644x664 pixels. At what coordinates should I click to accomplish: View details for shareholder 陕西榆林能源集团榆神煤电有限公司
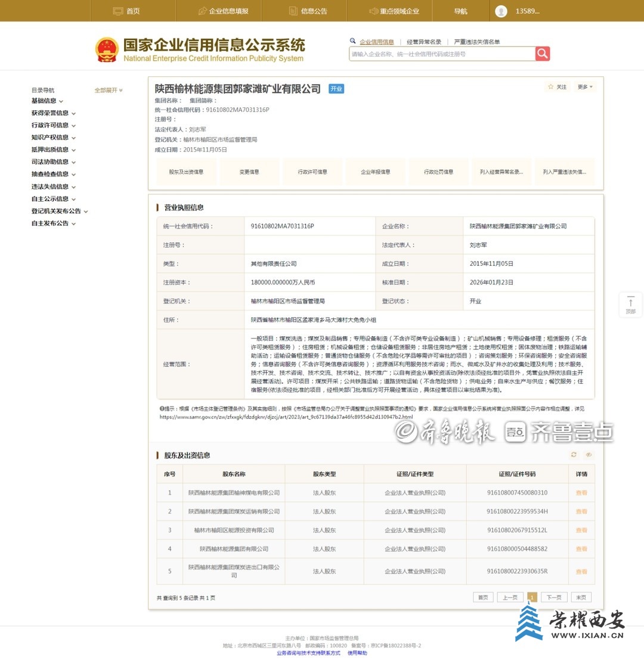click(581, 493)
